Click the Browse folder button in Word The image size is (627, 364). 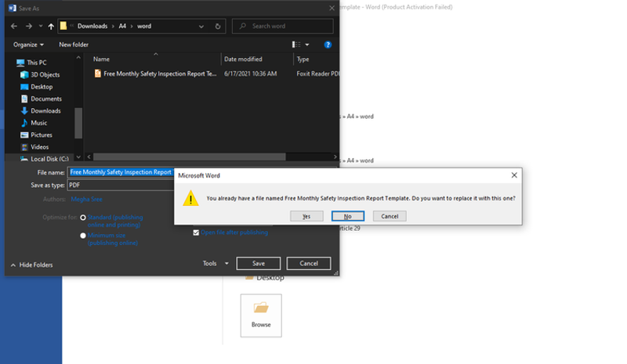point(261,315)
